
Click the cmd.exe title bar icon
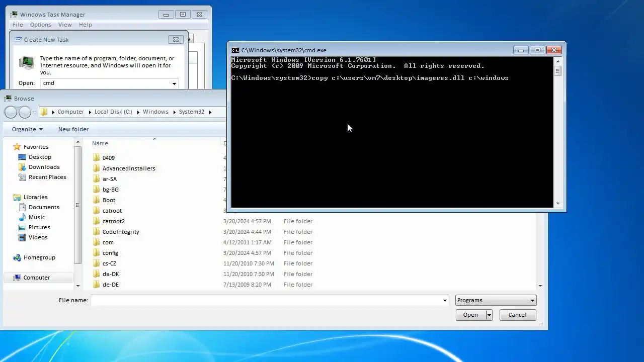[x=235, y=50]
